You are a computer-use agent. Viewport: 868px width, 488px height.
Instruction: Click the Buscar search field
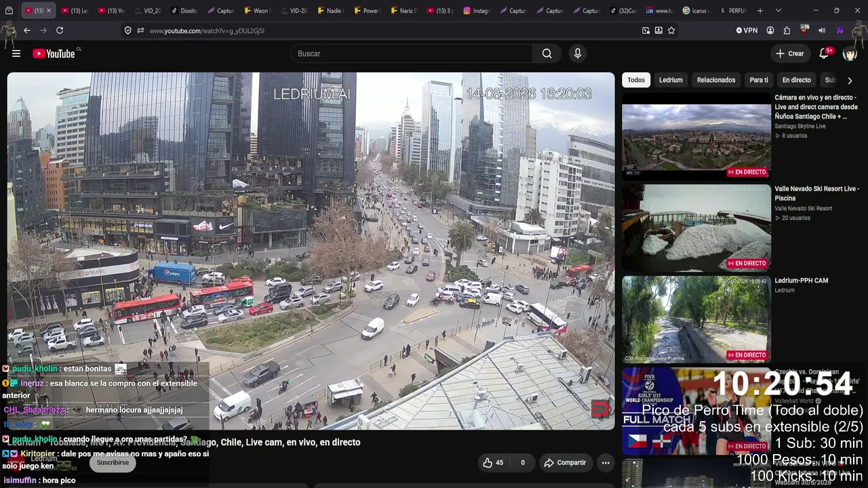[412, 54]
